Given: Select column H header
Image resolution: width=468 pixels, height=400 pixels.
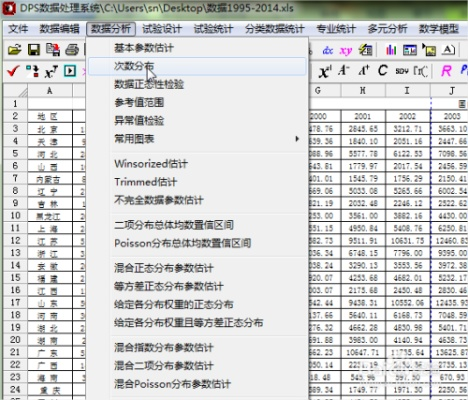Looking at the screenshot, I should coord(363,91).
